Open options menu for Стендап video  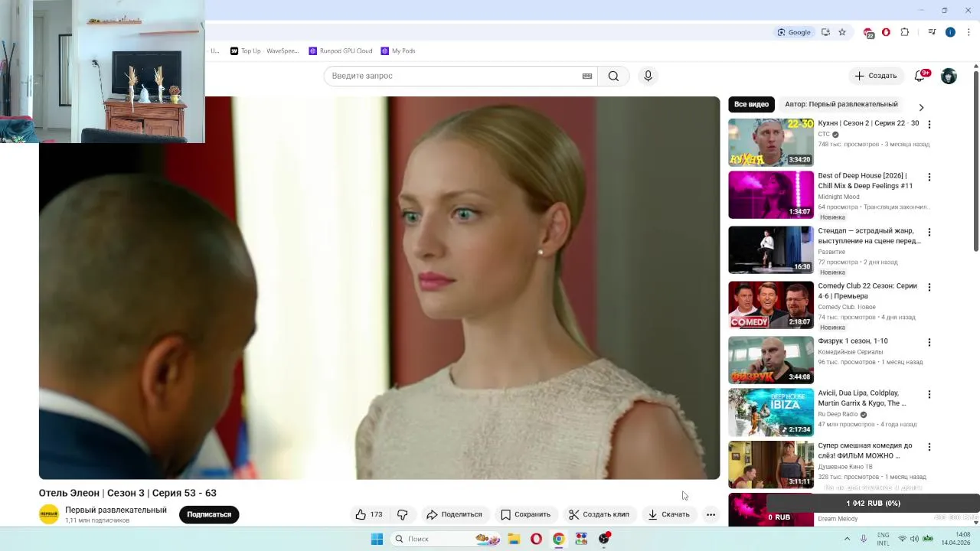point(929,232)
